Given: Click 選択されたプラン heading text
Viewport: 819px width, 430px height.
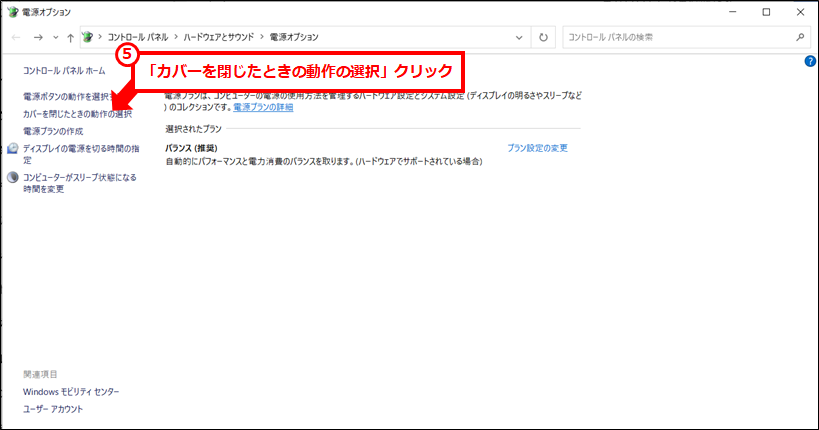Looking at the screenshot, I should pyautogui.click(x=194, y=129).
